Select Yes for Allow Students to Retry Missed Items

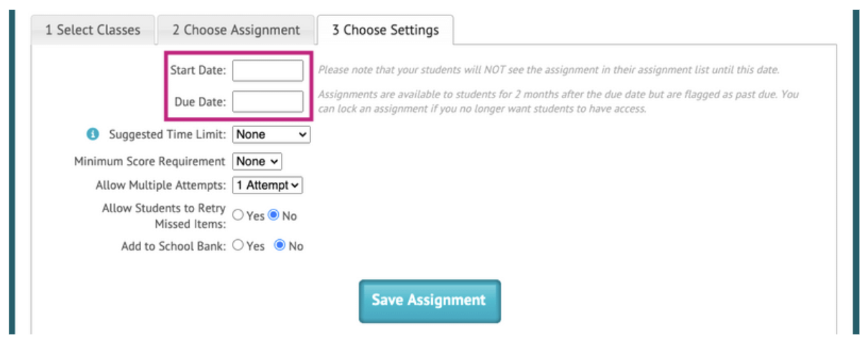(x=238, y=216)
